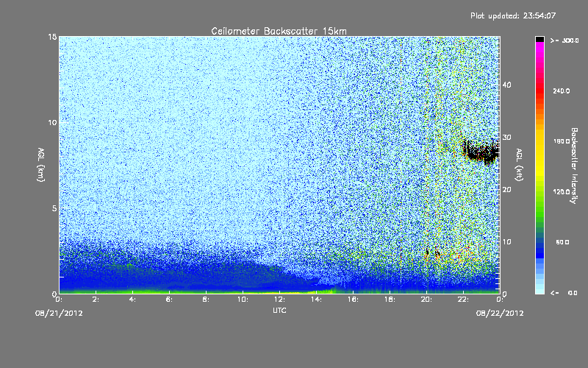Click the "10" tick on the kft axis

pyautogui.click(x=506, y=242)
